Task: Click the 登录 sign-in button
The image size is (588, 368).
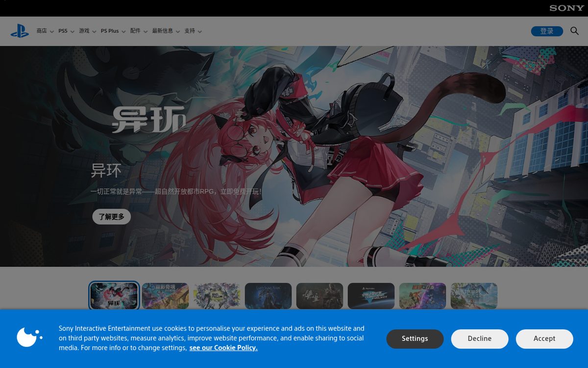Action: point(547,31)
